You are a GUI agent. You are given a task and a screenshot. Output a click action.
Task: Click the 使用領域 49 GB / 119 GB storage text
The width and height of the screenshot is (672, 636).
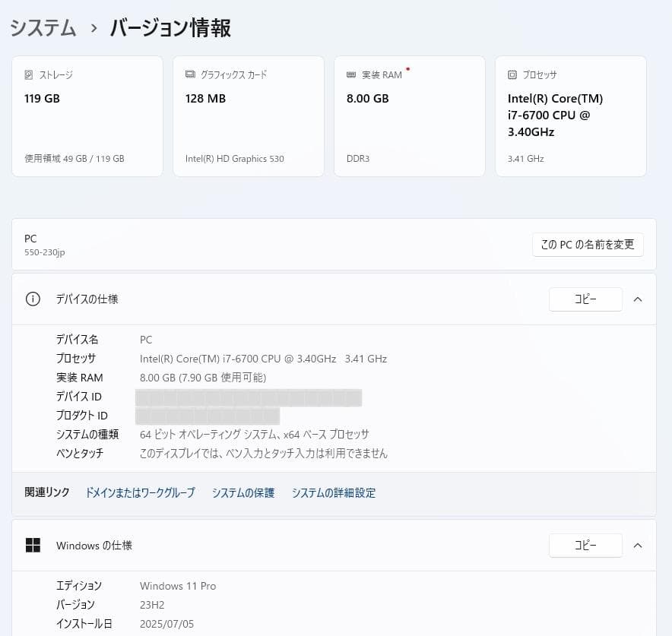74,159
